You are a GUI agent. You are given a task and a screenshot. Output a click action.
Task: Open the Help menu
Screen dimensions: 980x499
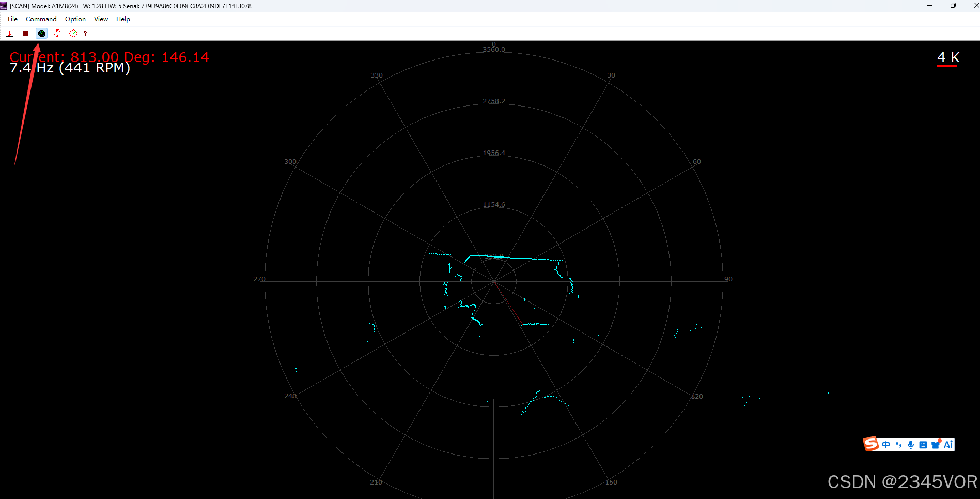(x=123, y=19)
